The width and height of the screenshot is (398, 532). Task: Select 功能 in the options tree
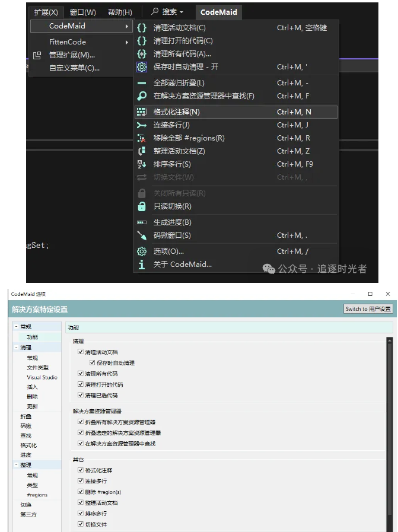(33, 337)
